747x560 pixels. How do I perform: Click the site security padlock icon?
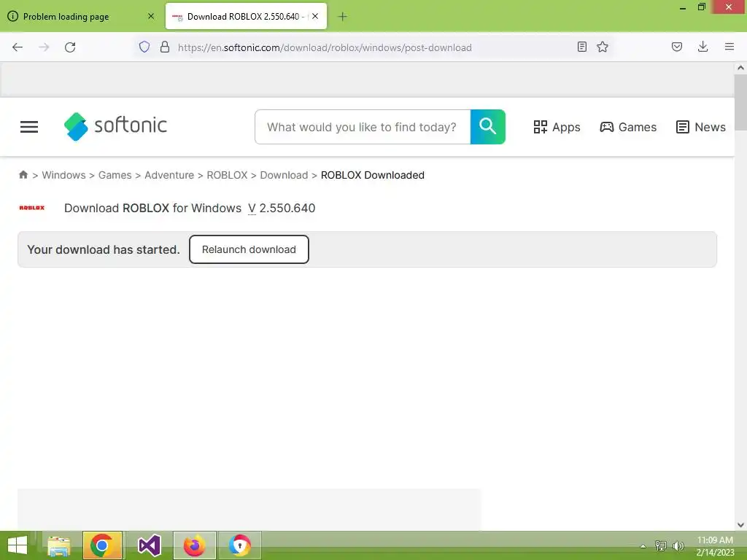coord(165,47)
